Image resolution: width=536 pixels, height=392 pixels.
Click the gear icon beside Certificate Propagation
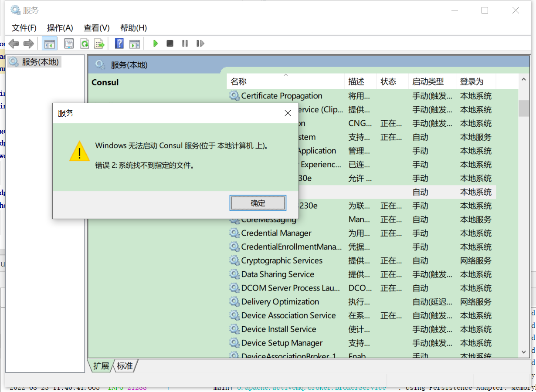click(x=235, y=96)
